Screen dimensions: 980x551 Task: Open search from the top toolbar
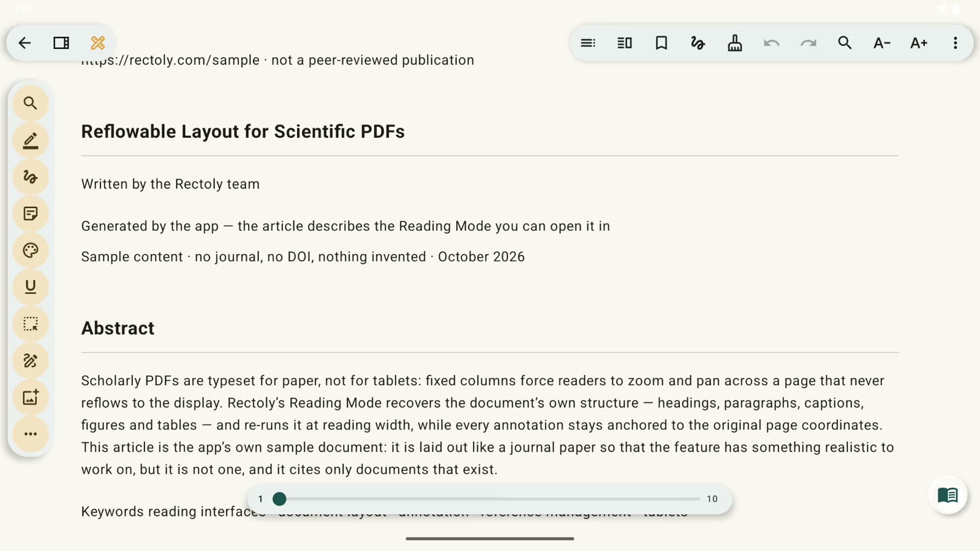tap(845, 43)
